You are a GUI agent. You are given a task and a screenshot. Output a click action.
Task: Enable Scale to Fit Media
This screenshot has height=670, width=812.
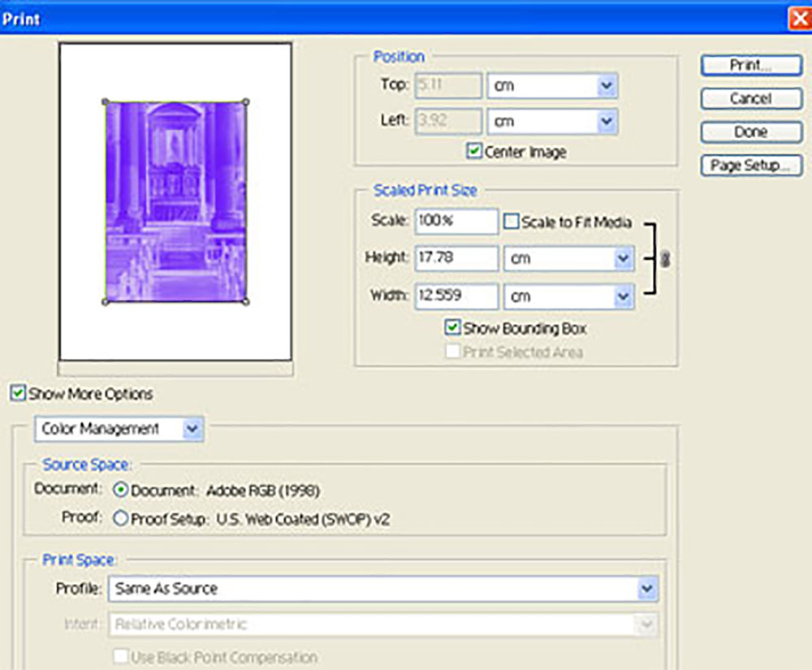coord(511,222)
